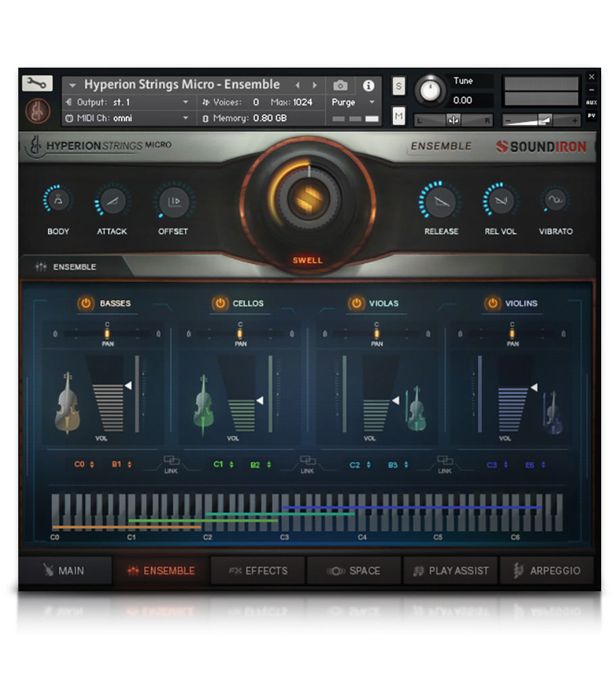
Task: Click LINK between Basses and Cellos
Action: click(170, 464)
